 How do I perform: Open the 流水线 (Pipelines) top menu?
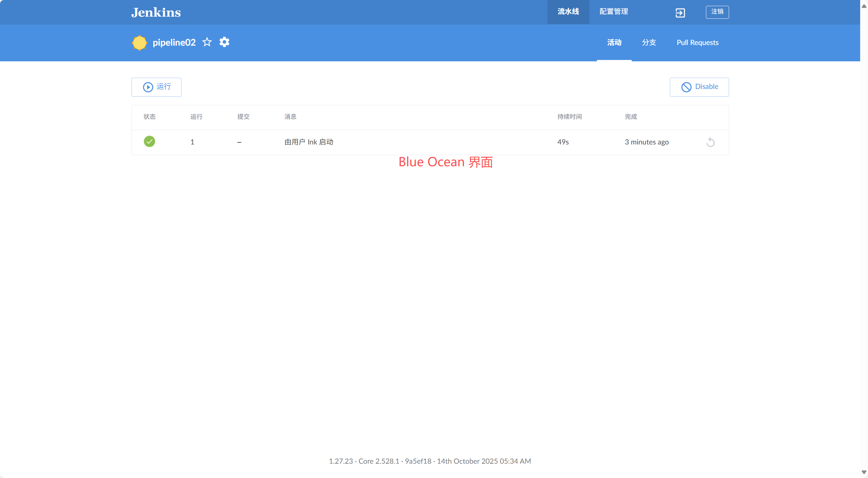(568, 12)
